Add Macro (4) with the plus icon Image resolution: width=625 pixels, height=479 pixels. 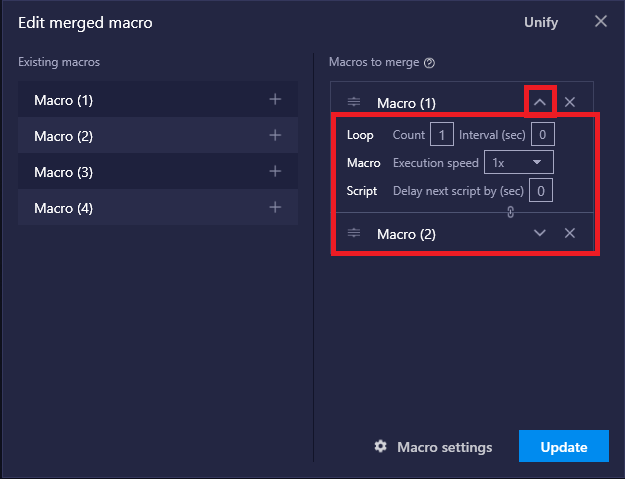click(x=275, y=207)
